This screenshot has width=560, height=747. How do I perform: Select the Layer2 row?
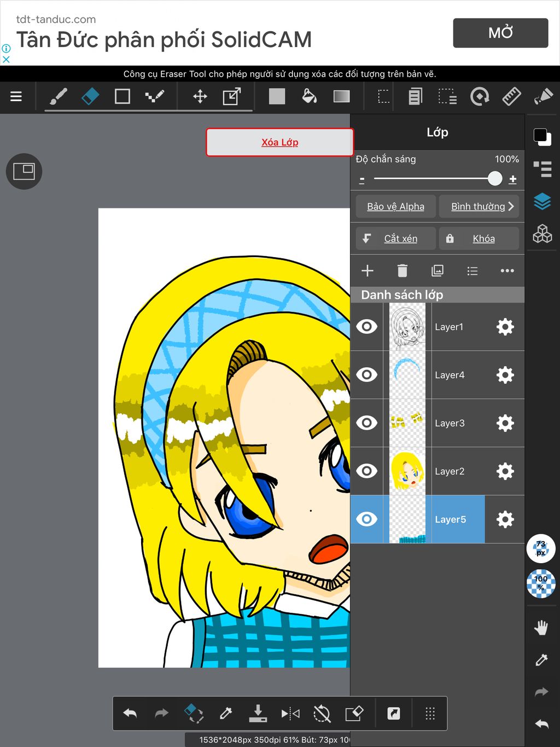tap(437, 471)
